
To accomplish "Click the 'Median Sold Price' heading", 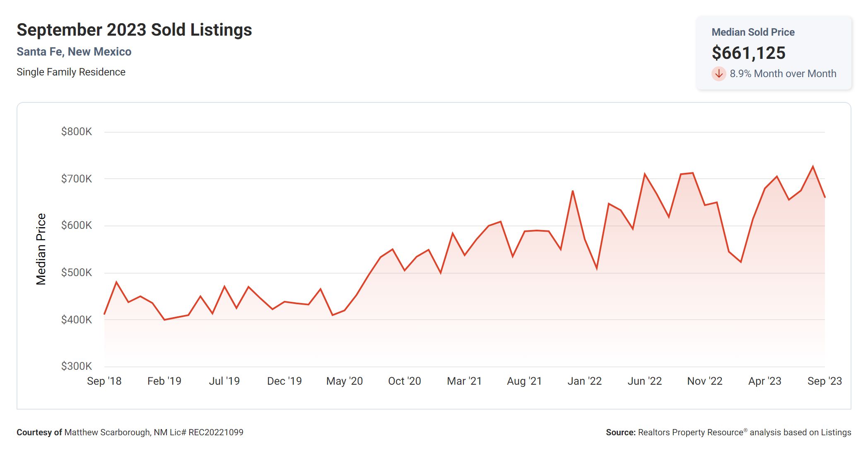I will (753, 32).
